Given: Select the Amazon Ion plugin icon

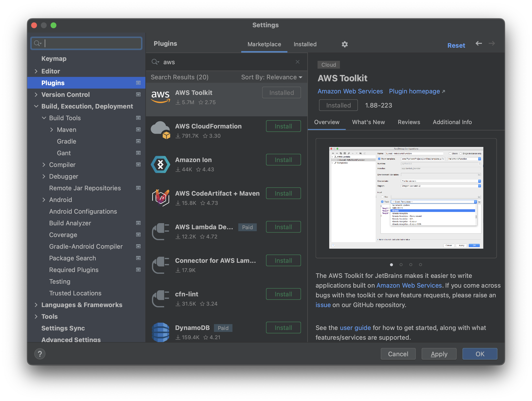Looking at the screenshot, I should [x=160, y=164].
